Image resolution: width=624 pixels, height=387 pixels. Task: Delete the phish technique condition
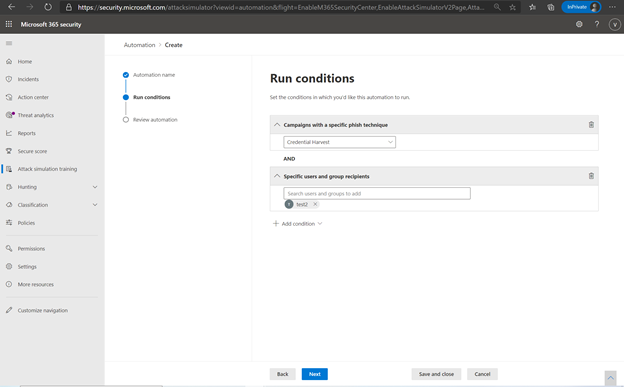[x=591, y=125]
